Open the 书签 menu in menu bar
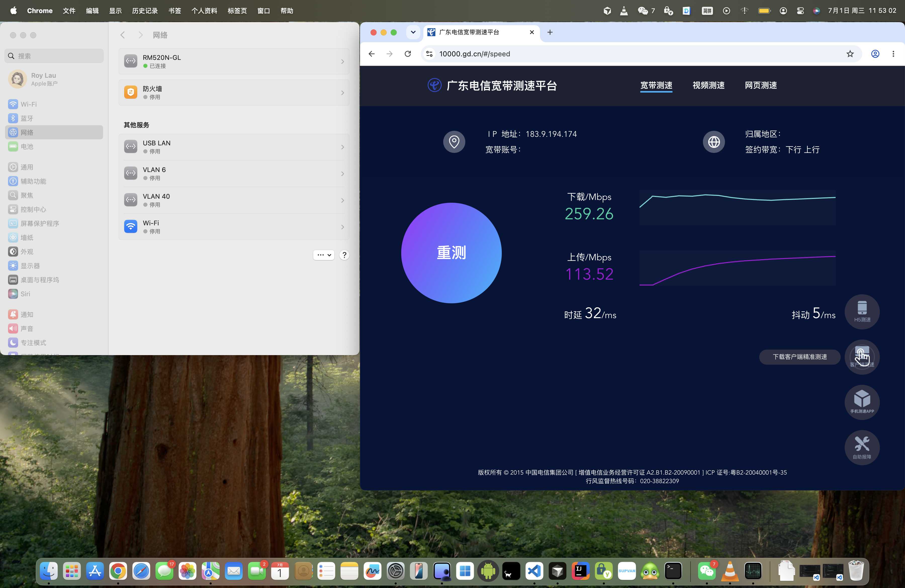Image resolution: width=905 pixels, height=588 pixels. [174, 11]
